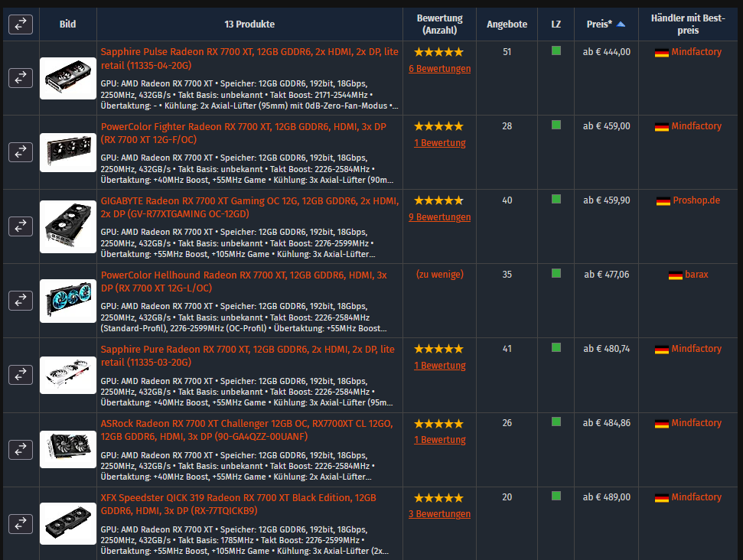The image size is (743, 560).
Task: Open Sapphire Pure Radeon RX 7700 XT product
Action: pyautogui.click(x=247, y=356)
